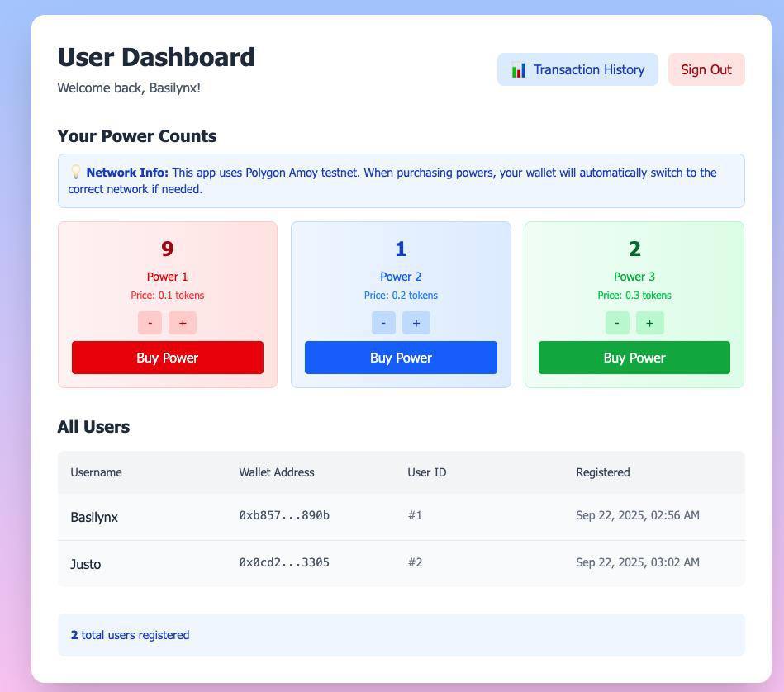This screenshot has width=784, height=692.
Task: Click the 'Your Power Counts' heading
Action: 137,136
